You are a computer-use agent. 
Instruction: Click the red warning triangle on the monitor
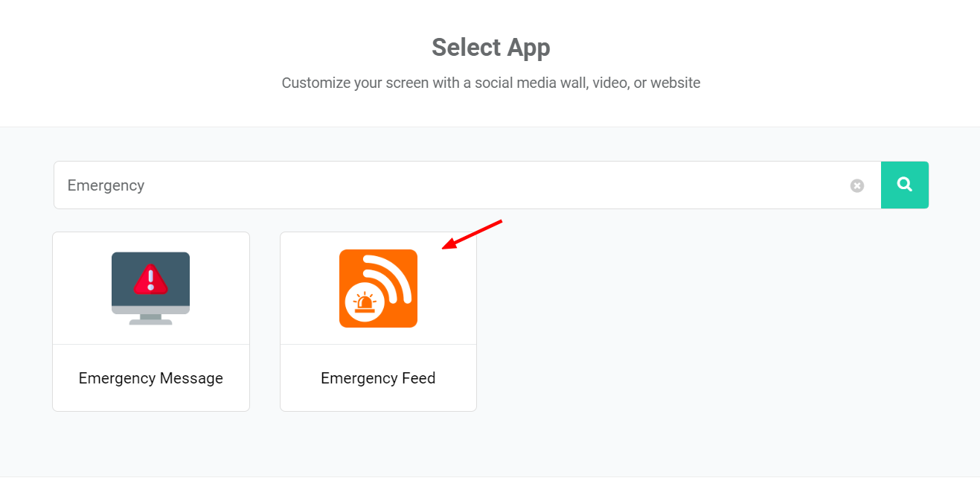151,279
